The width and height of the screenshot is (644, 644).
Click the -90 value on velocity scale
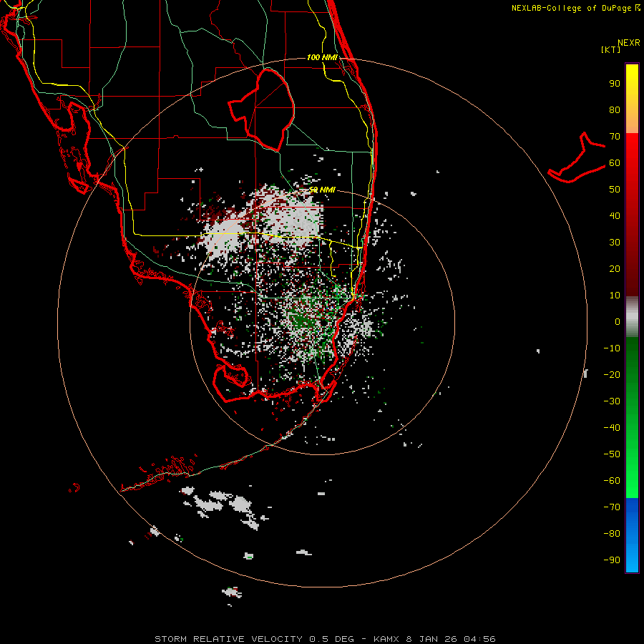click(x=612, y=560)
